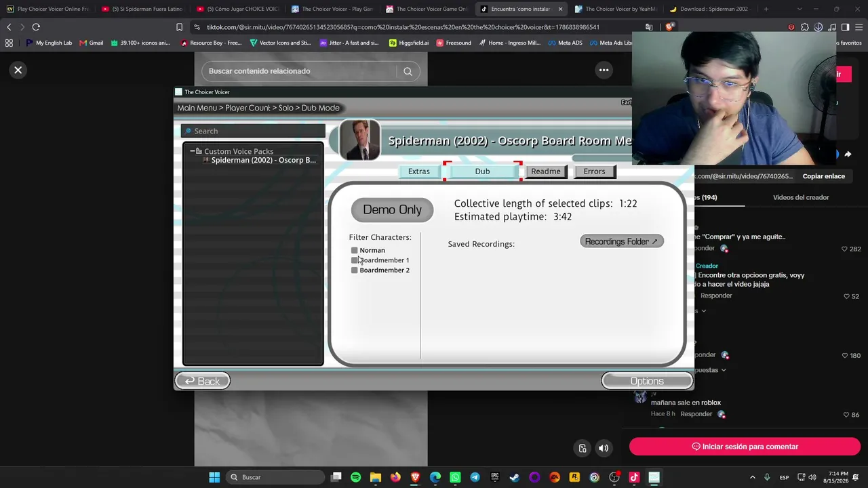Like the comment with 180 likes
868x488 pixels.
tap(844, 356)
